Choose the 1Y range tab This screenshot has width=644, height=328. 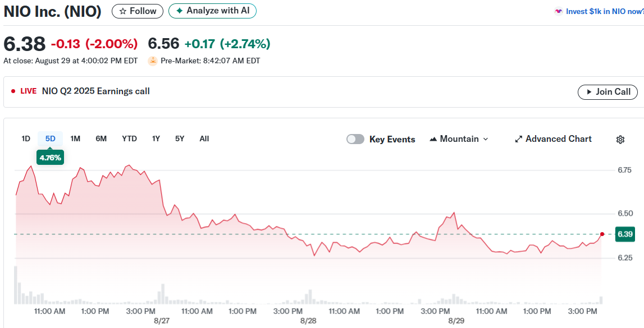click(156, 138)
